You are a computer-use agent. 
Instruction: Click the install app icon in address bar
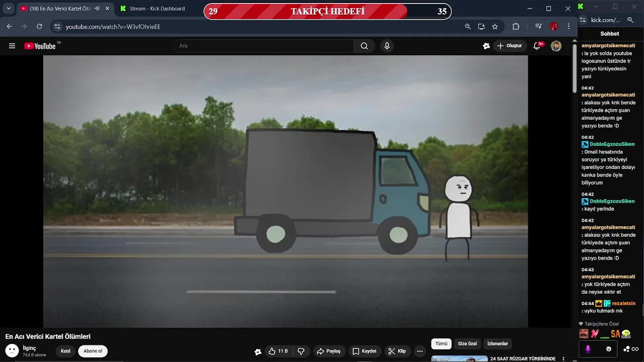tap(481, 26)
